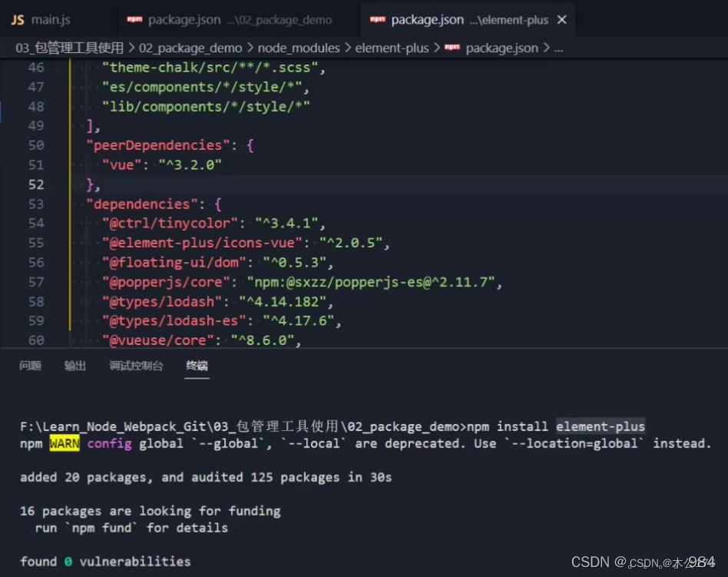Click the "run npm fund for details" line
This screenshot has width=728, height=577.
pyautogui.click(x=131, y=529)
